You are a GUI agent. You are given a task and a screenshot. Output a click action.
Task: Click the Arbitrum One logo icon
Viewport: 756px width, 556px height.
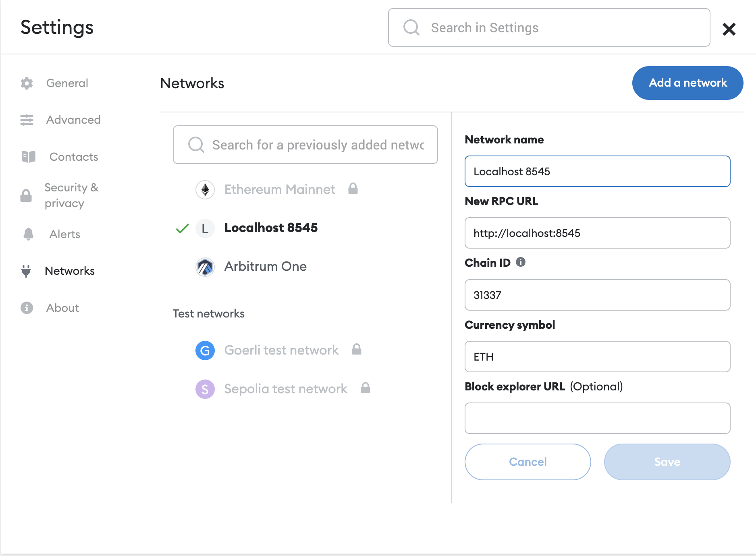205,267
